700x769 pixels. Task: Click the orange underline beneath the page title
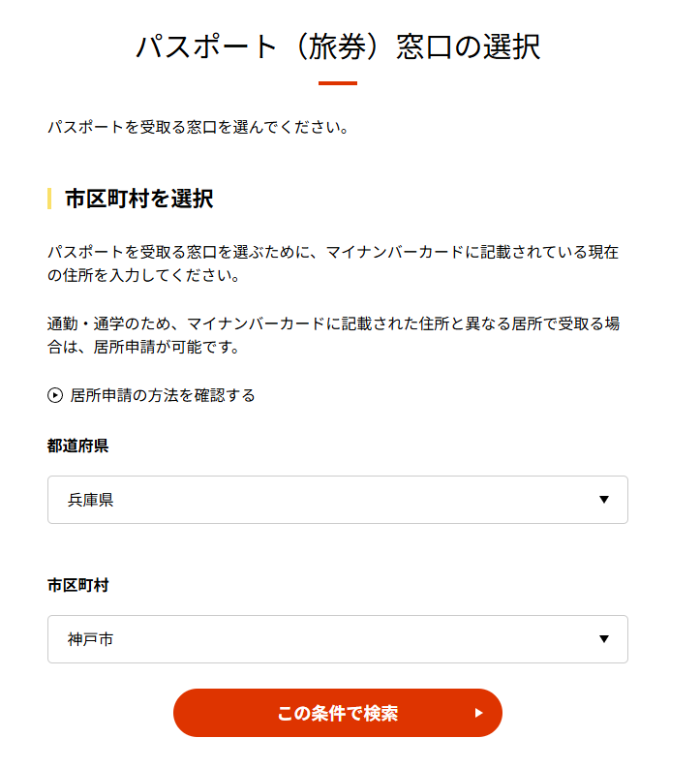(x=337, y=83)
